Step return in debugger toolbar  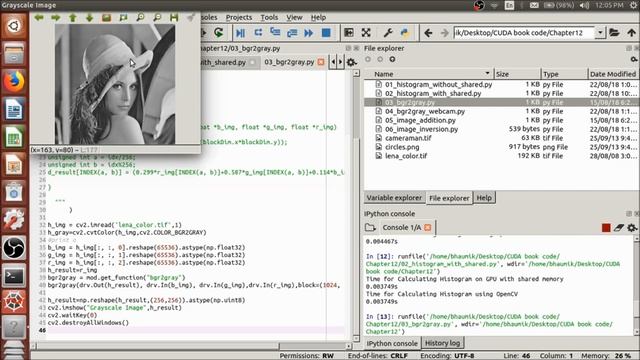click(x=292, y=33)
